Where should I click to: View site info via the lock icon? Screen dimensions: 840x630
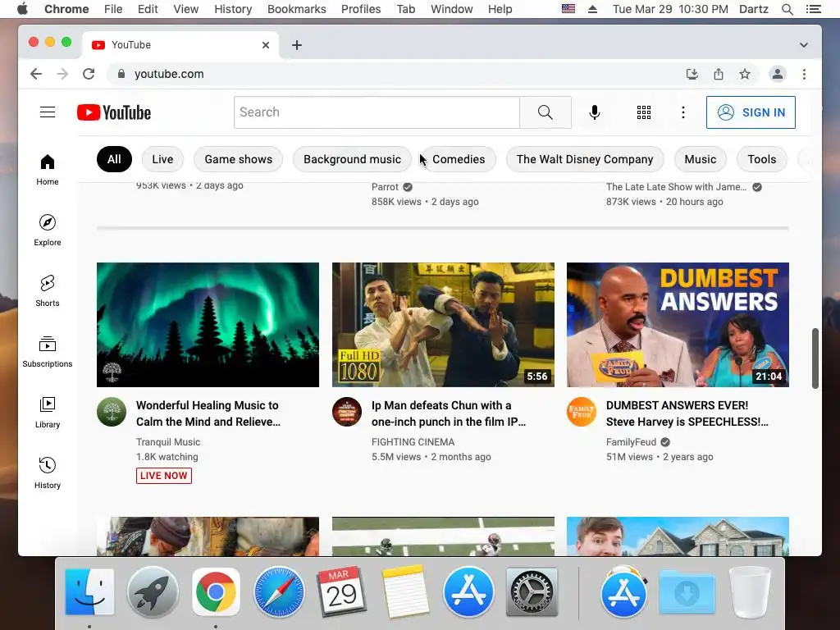[121, 74]
